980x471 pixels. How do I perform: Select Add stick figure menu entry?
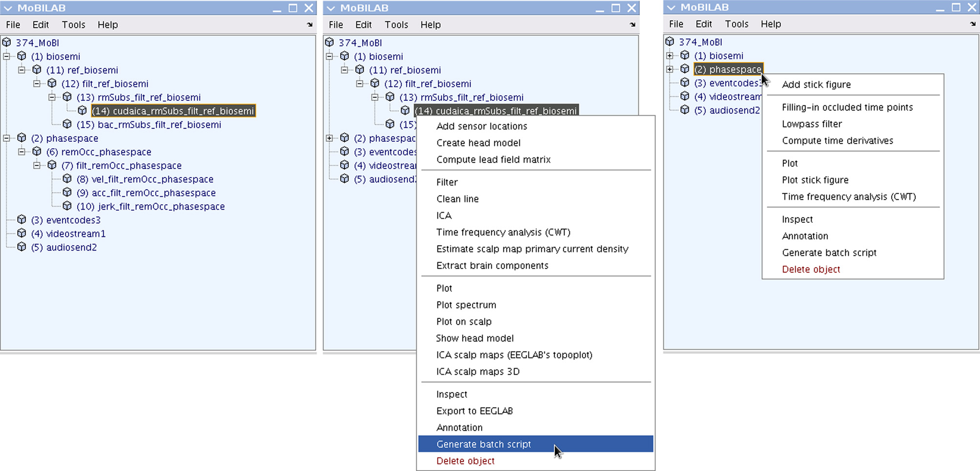click(816, 84)
